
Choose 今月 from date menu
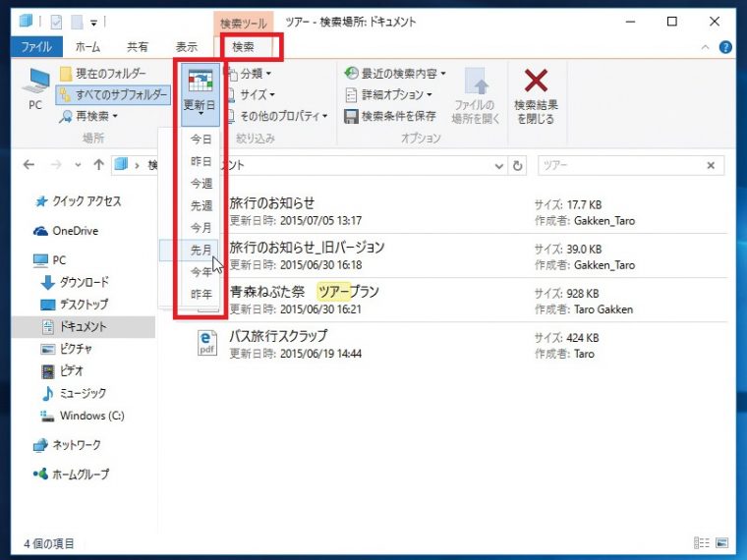201,228
